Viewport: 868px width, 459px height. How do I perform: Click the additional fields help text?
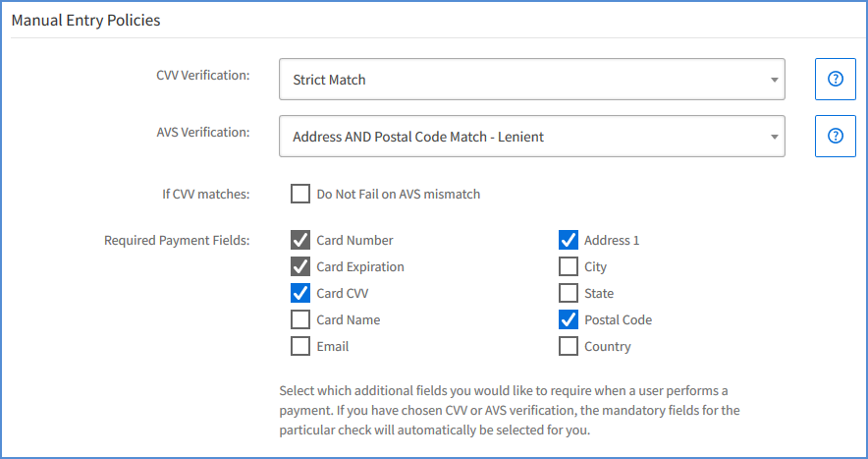click(x=510, y=410)
